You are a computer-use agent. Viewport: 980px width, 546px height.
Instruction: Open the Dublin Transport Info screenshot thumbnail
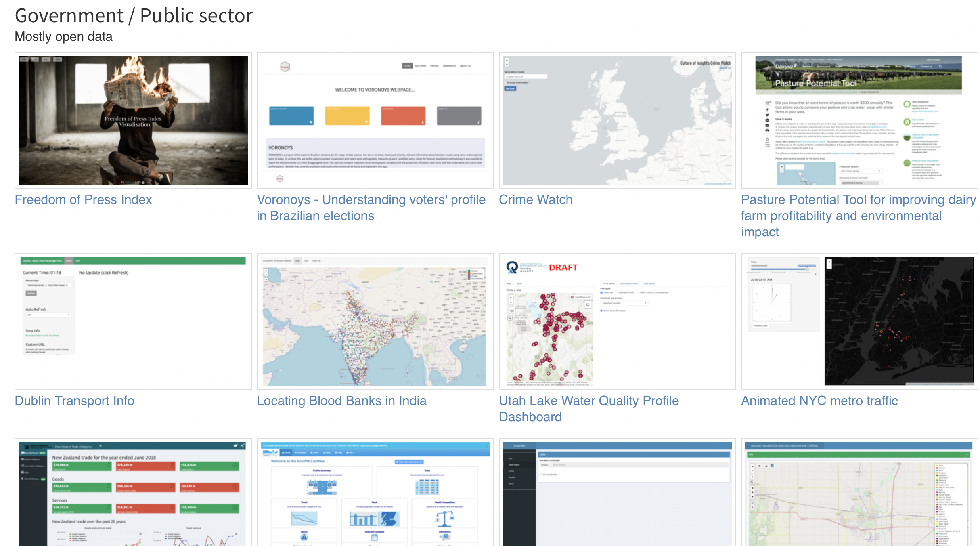[x=133, y=321]
